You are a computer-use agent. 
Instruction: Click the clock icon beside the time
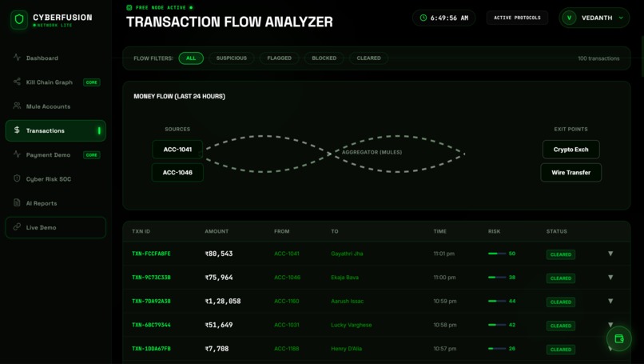pyautogui.click(x=423, y=18)
